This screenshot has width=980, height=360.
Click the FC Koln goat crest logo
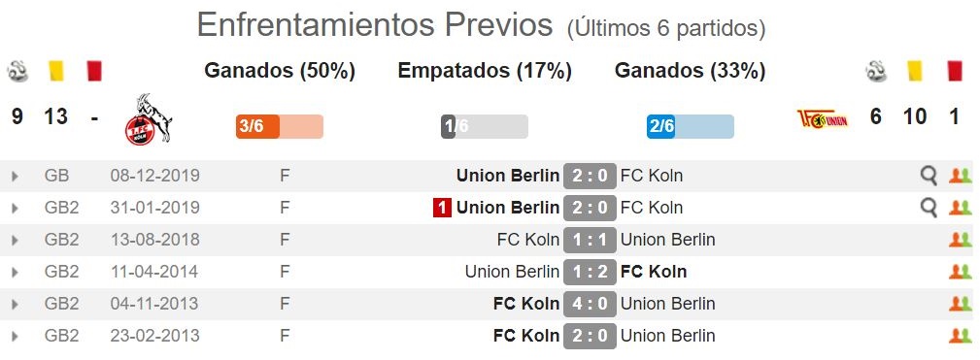(x=149, y=119)
